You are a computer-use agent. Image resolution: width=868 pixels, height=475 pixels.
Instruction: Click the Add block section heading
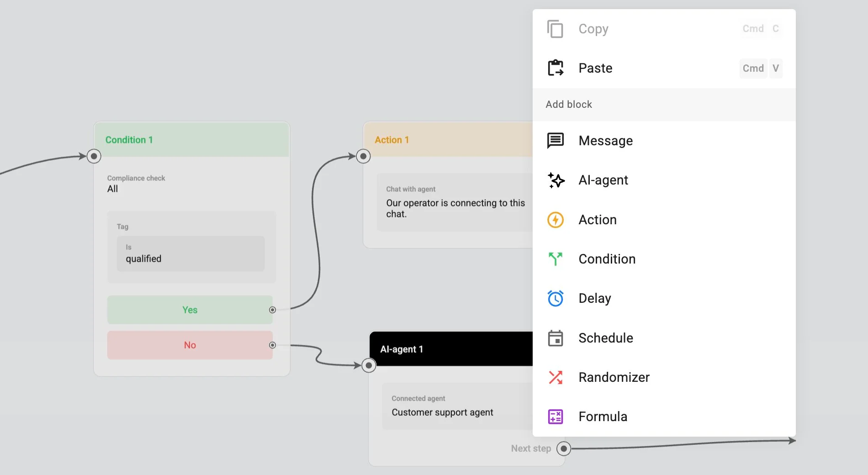click(x=569, y=104)
